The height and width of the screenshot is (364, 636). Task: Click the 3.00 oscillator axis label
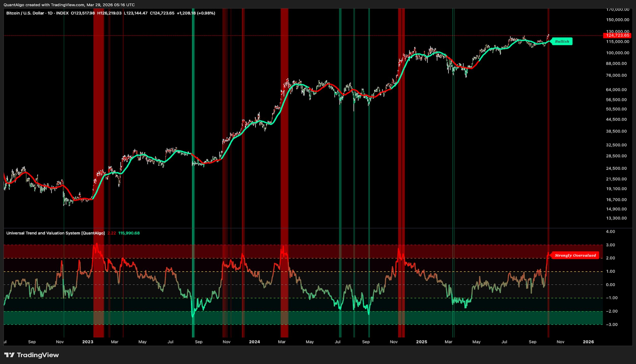click(x=610, y=245)
